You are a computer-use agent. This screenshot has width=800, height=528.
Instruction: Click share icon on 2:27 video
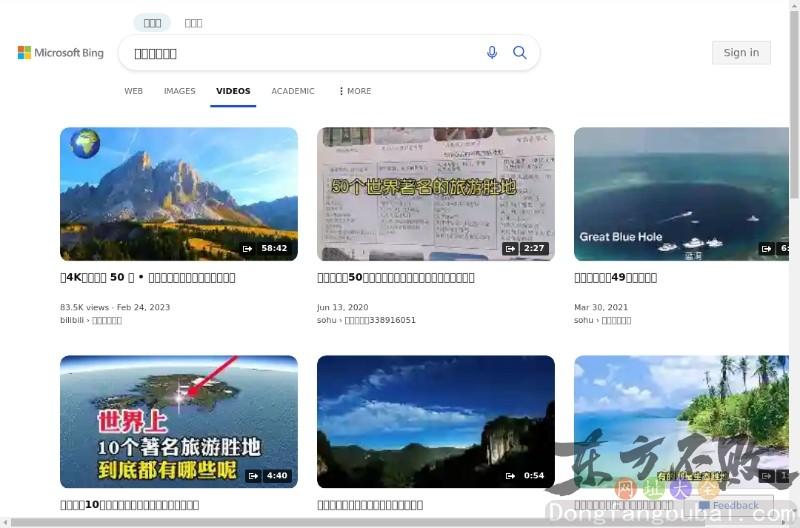[509, 248]
